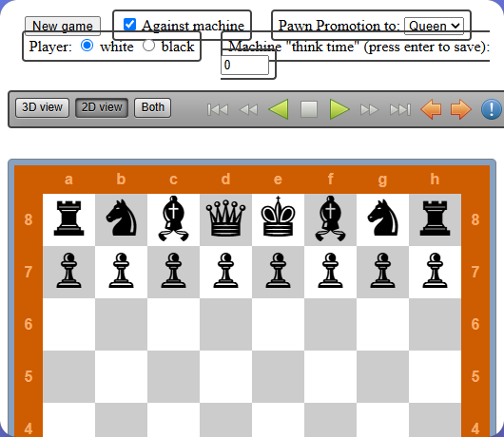Step back with green left triangle

(x=279, y=109)
